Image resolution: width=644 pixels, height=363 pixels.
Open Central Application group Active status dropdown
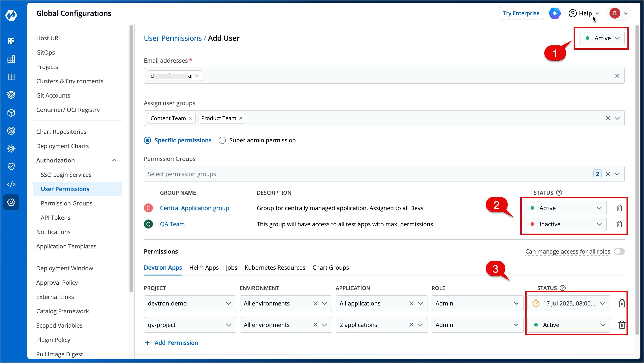565,208
